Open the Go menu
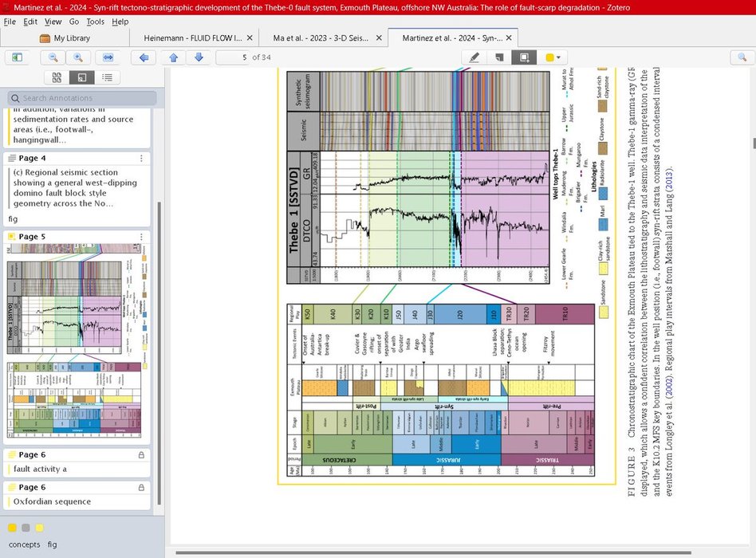 74,22
